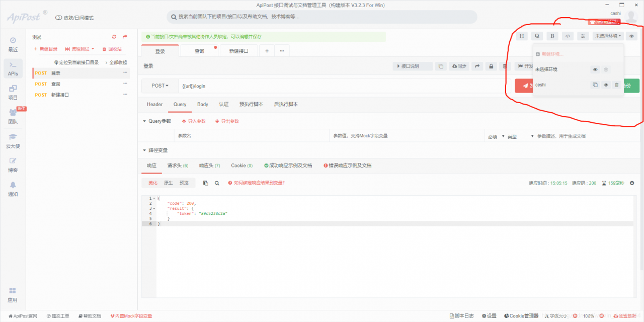Click 如何绑定响应结果到变量? help link

[x=257, y=183]
